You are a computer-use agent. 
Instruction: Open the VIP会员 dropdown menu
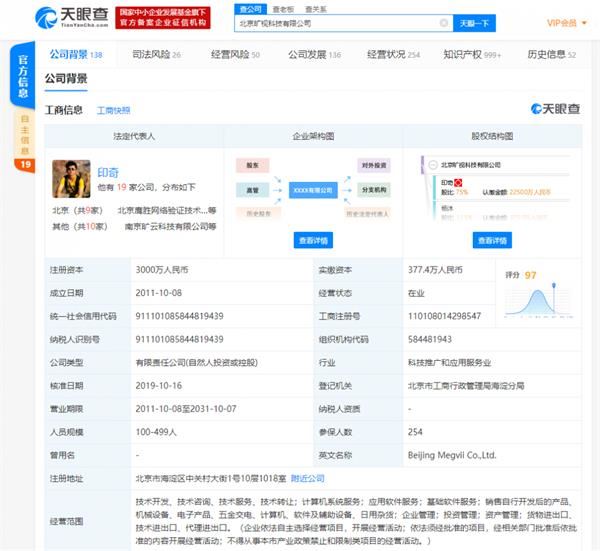coord(565,22)
